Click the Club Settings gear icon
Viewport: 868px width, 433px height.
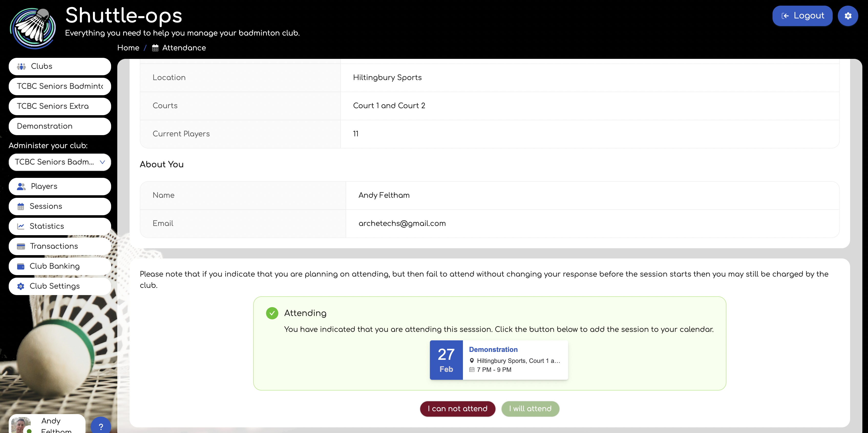click(21, 286)
